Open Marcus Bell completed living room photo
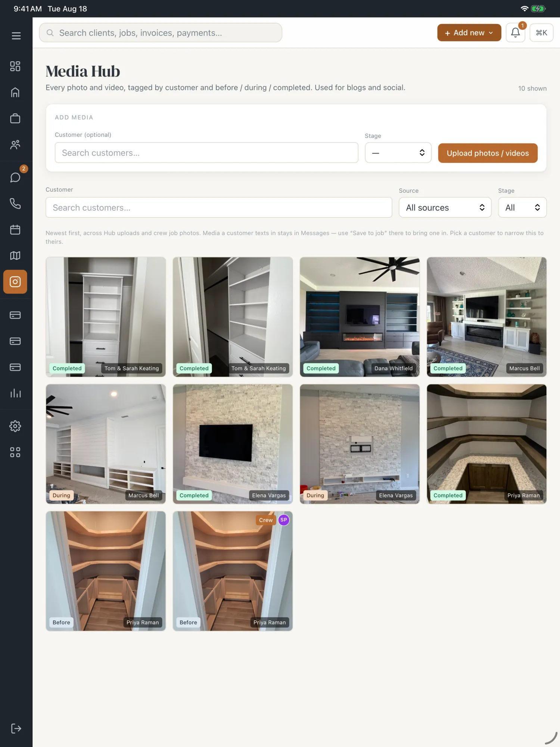 point(486,317)
